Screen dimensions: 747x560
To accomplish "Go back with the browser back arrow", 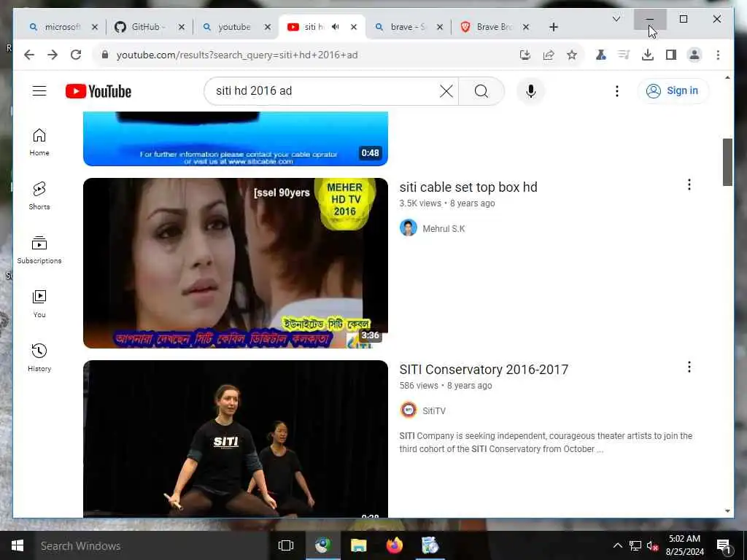I will 29,55.
